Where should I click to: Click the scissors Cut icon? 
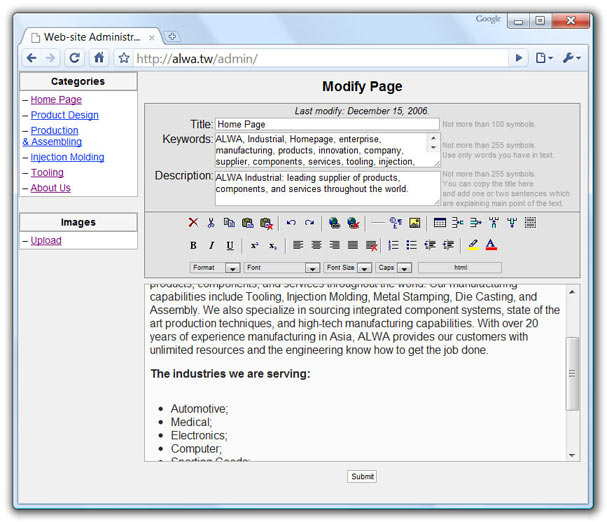point(211,223)
